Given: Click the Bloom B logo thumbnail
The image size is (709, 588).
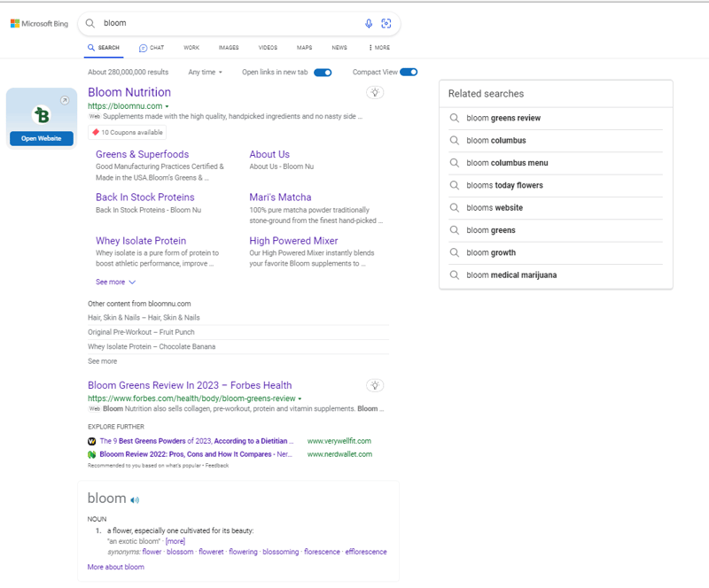Looking at the screenshot, I should tap(42, 115).
